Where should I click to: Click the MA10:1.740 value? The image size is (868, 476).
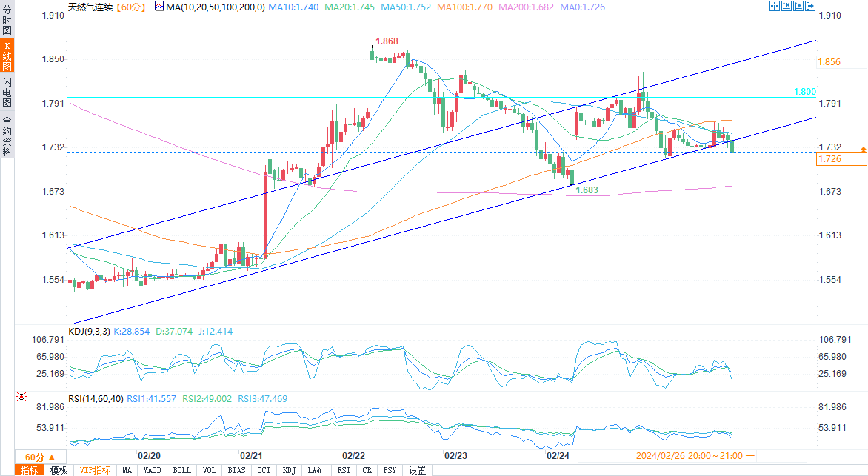tap(293, 7)
